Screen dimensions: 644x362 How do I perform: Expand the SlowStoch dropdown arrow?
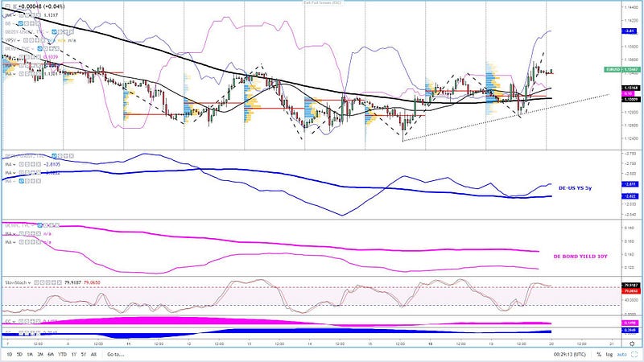(x=30, y=283)
